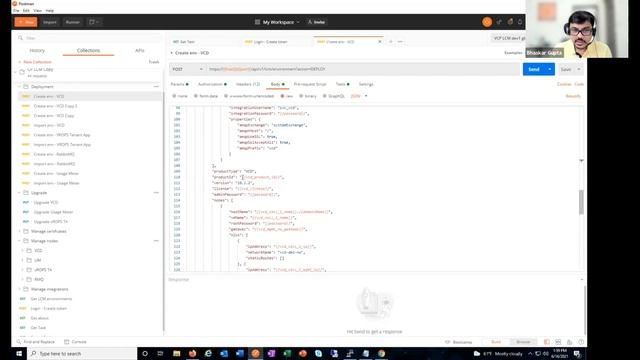Select the GraphQL body radio

(x=324, y=96)
